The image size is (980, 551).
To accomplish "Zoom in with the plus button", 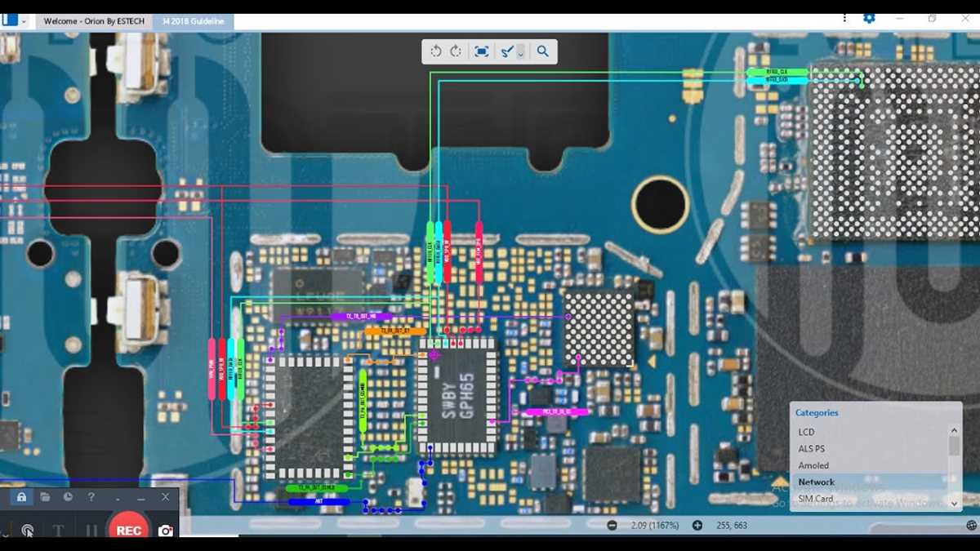I will click(697, 526).
